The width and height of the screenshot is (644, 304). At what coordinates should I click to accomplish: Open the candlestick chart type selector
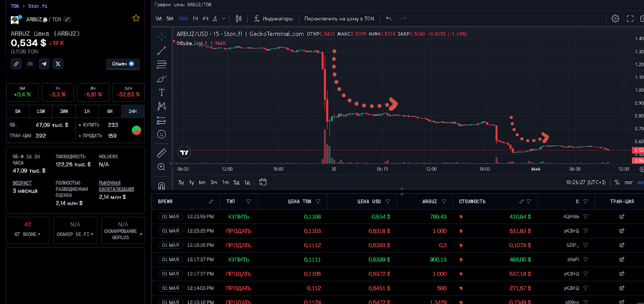coord(239,19)
